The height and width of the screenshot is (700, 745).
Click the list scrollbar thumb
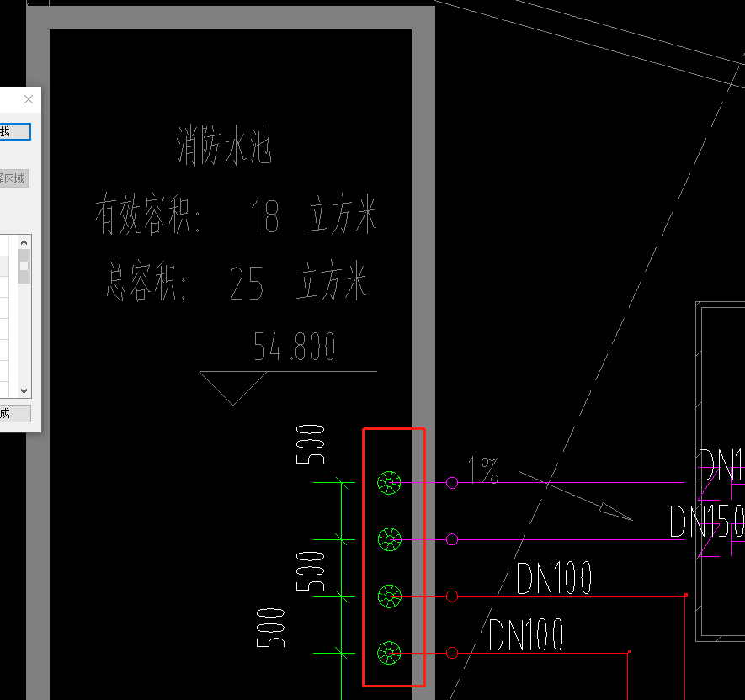point(24,266)
